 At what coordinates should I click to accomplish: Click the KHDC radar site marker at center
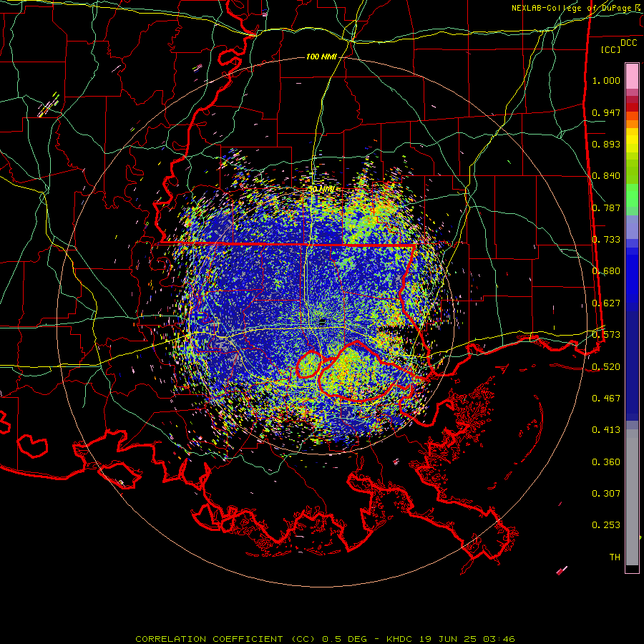(x=322, y=322)
